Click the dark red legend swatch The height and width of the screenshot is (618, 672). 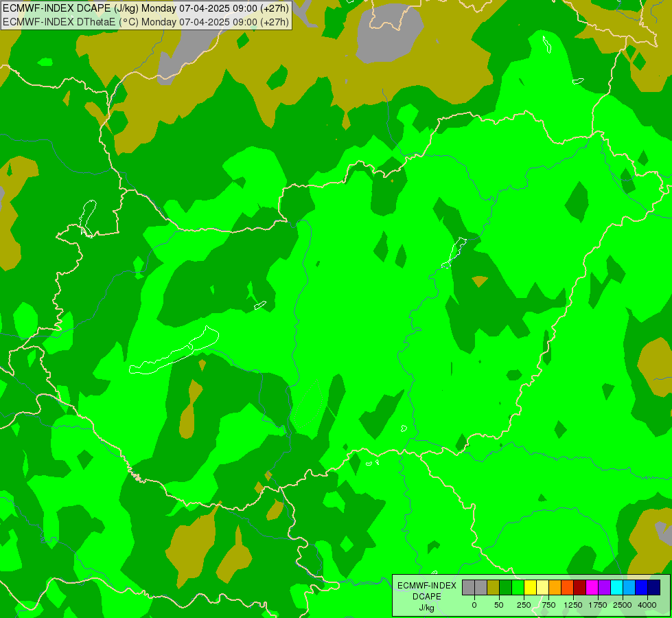pos(580,588)
